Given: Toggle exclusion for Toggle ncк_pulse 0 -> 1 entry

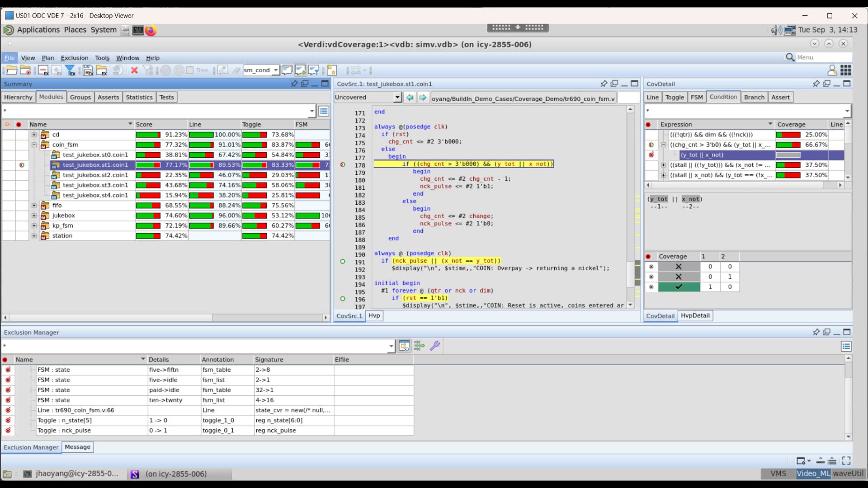Looking at the screenshot, I should tap(8, 430).
